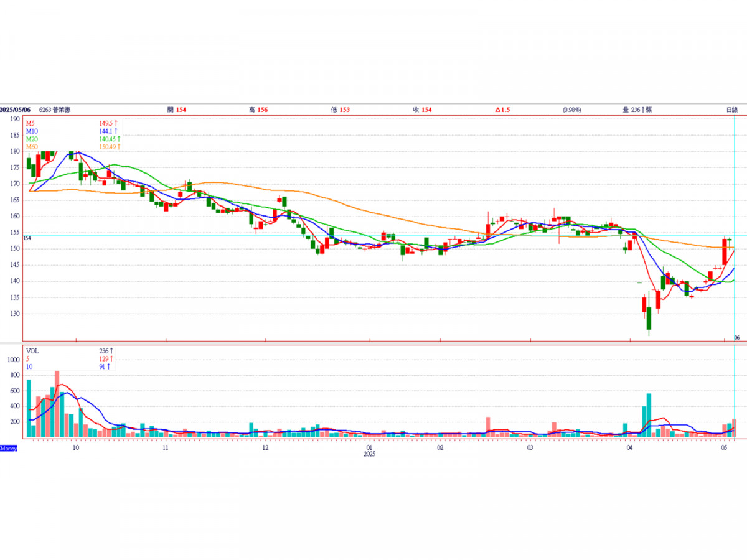Click the VOL indicator label
Viewport: 747px width, 560px height.
[x=32, y=351]
